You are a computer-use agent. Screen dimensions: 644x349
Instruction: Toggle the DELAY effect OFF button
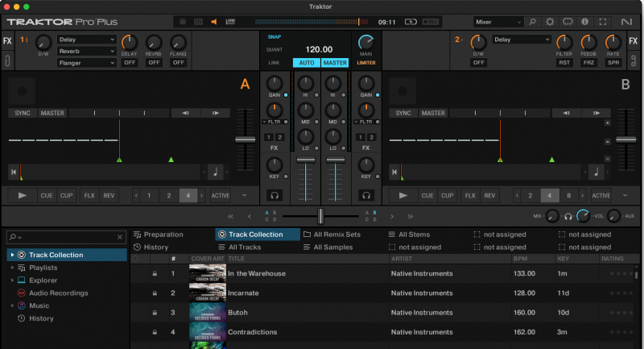click(129, 62)
